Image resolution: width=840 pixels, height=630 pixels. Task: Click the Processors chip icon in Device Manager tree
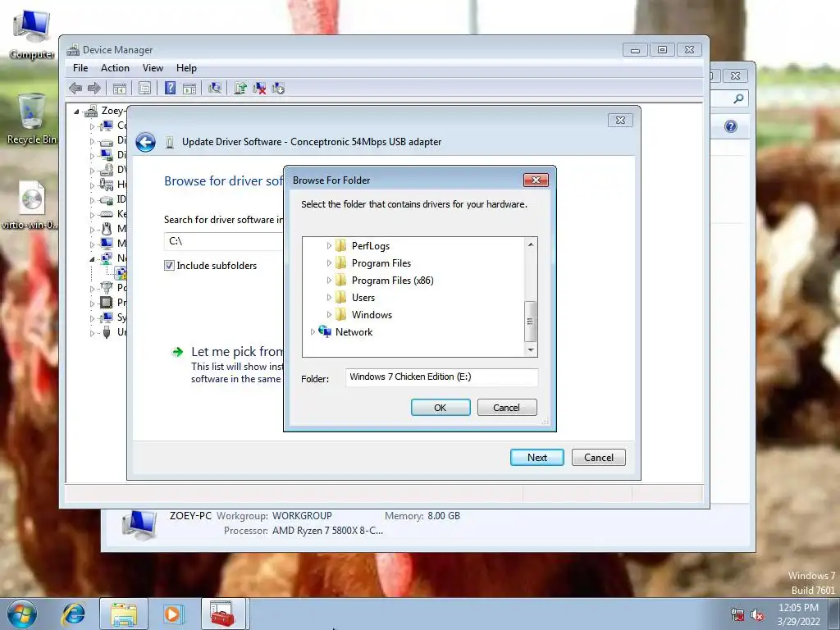pyautogui.click(x=107, y=302)
